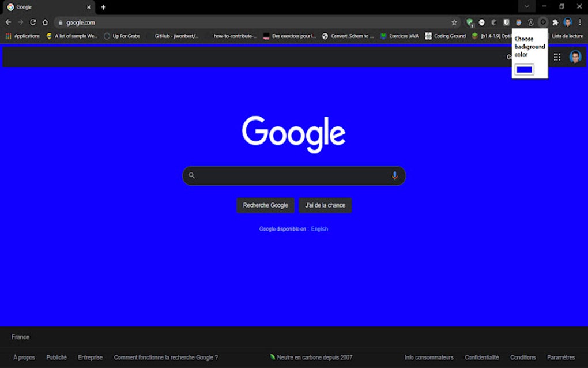
Task: Open the browser extensions puzzle icon
Action: coord(556,22)
